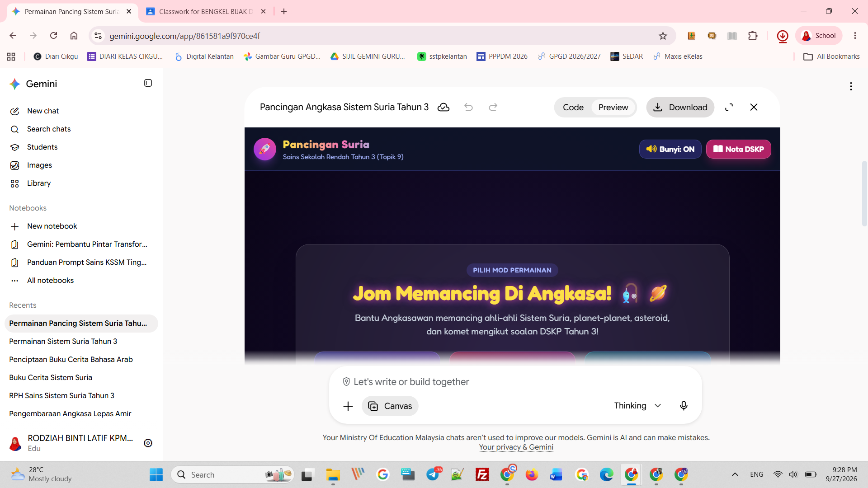Open the Windows Start menu
This screenshot has height=488, width=868.
pyautogui.click(x=156, y=475)
